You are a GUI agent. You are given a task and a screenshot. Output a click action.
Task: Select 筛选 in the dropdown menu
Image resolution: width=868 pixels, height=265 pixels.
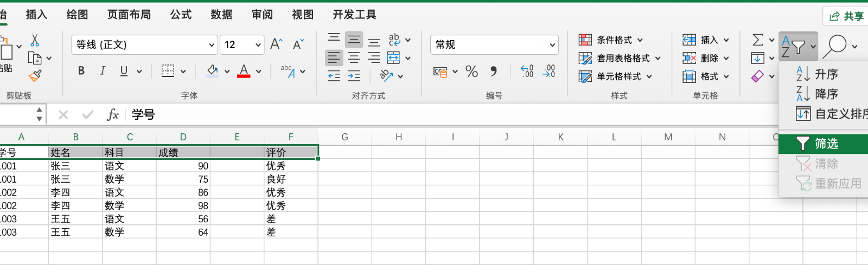click(824, 144)
